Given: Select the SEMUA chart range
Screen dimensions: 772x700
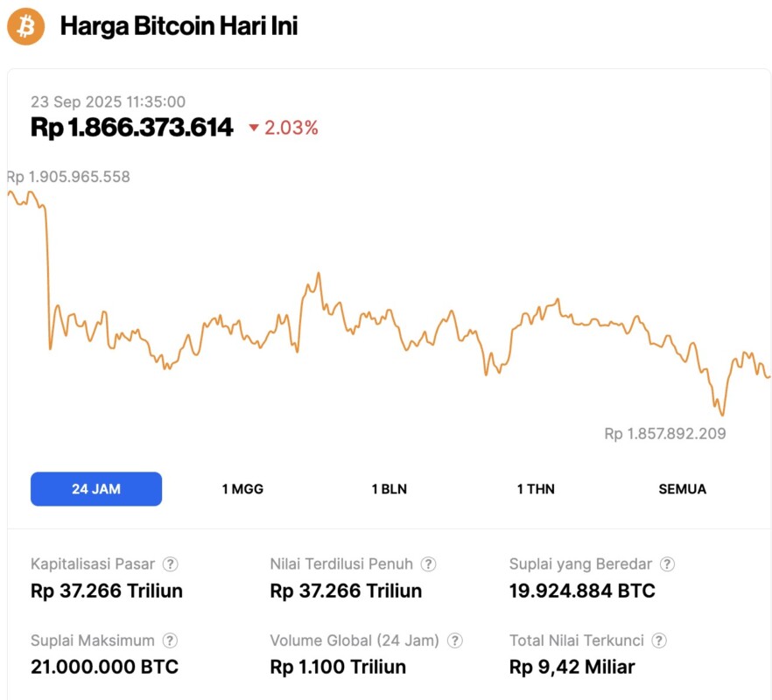Looking at the screenshot, I should pos(682,489).
